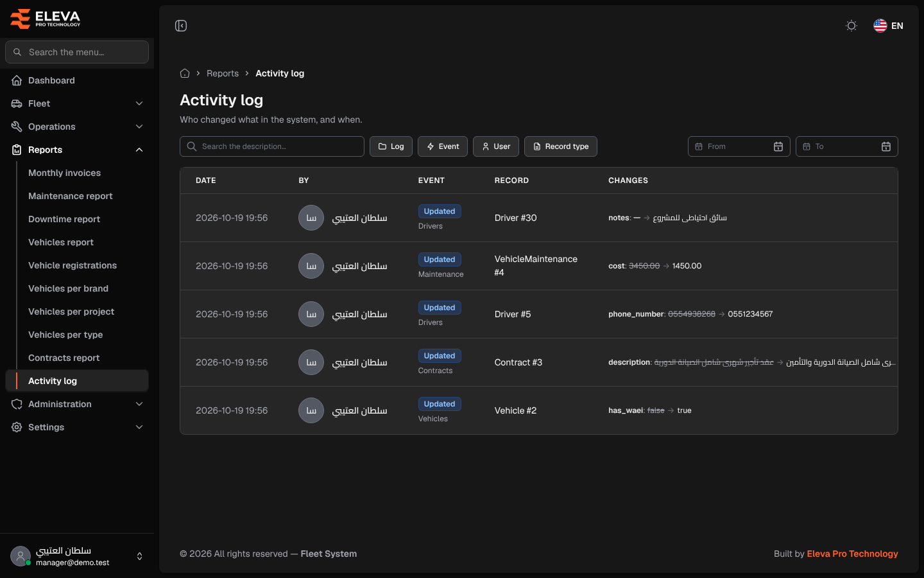The width and height of the screenshot is (924, 578).
Task: Focus the Search the menu field
Action: click(77, 52)
